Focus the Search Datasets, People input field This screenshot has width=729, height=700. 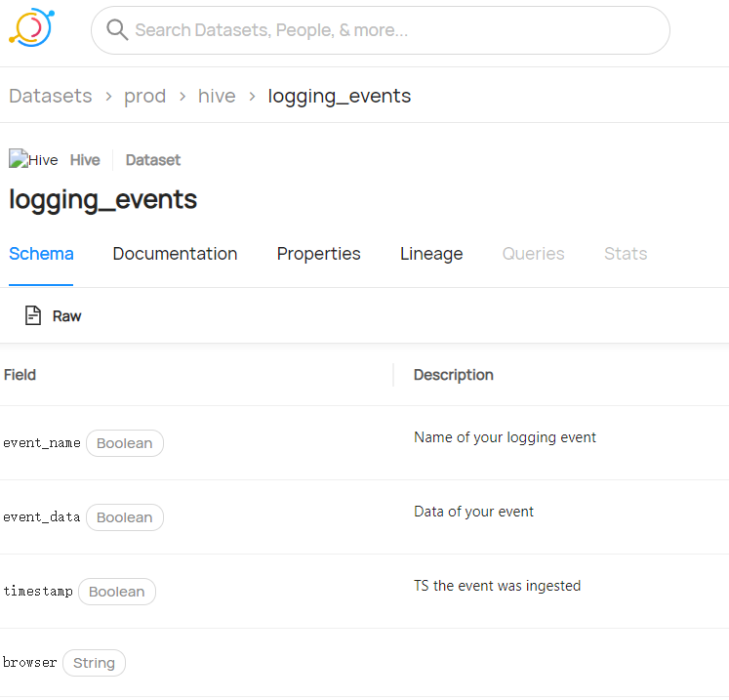coord(381,30)
